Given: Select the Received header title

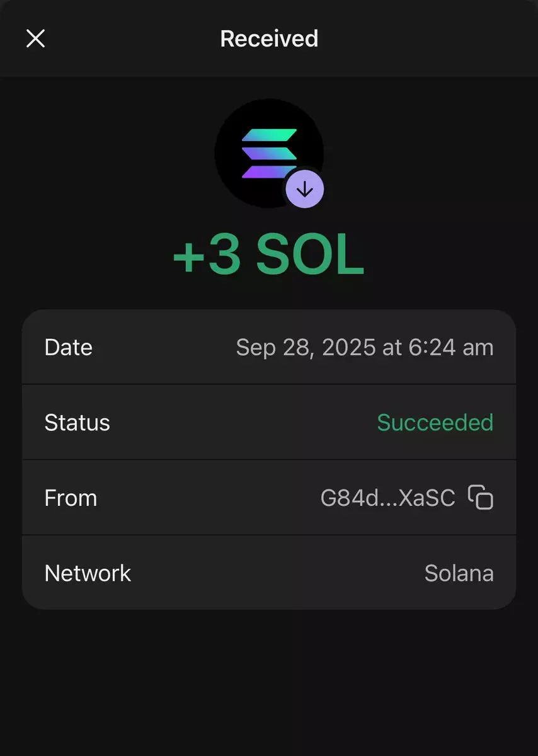Looking at the screenshot, I should (269, 38).
